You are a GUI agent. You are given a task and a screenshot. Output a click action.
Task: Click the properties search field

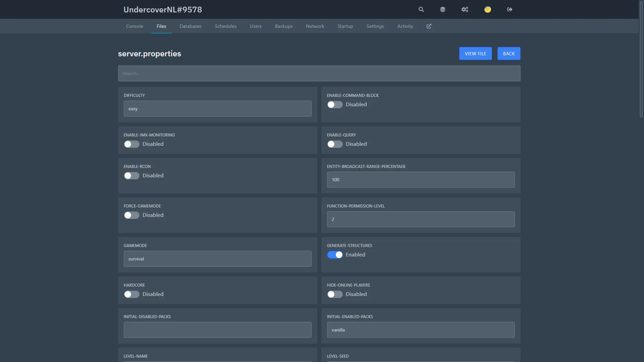pos(319,73)
